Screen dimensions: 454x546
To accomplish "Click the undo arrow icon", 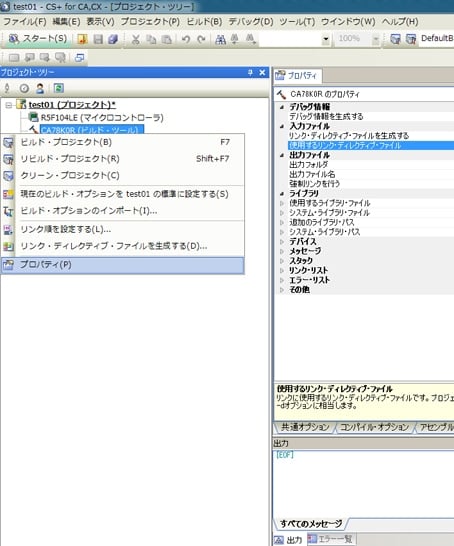I will 186,39.
